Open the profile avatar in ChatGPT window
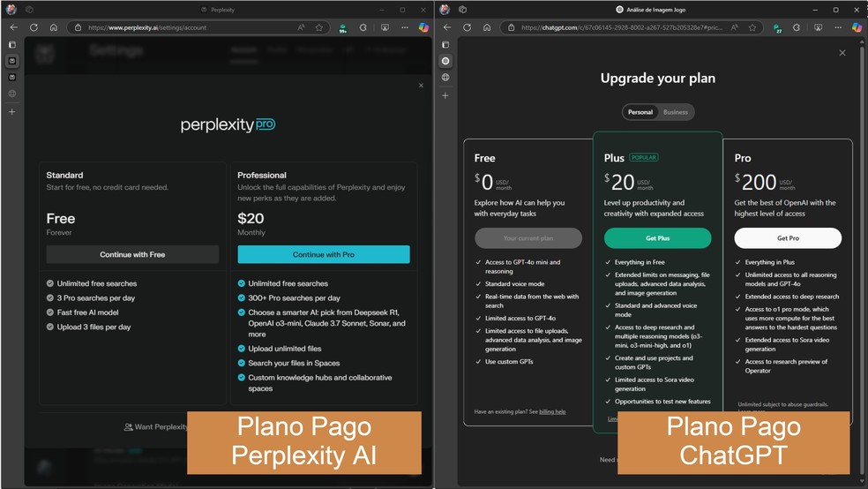The width and height of the screenshot is (868, 489). pyautogui.click(x=445, y=10)
